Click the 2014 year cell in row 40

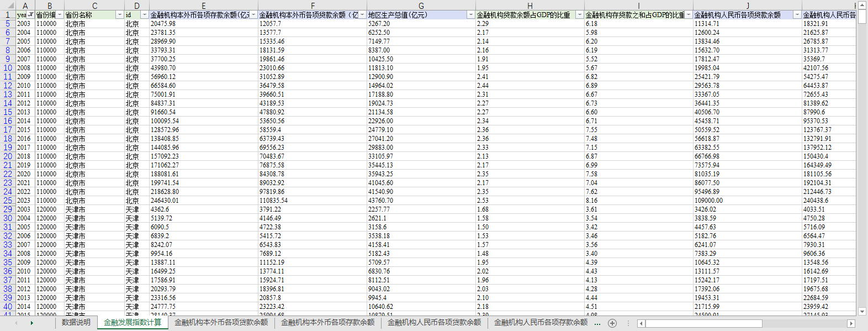[25, 307]
